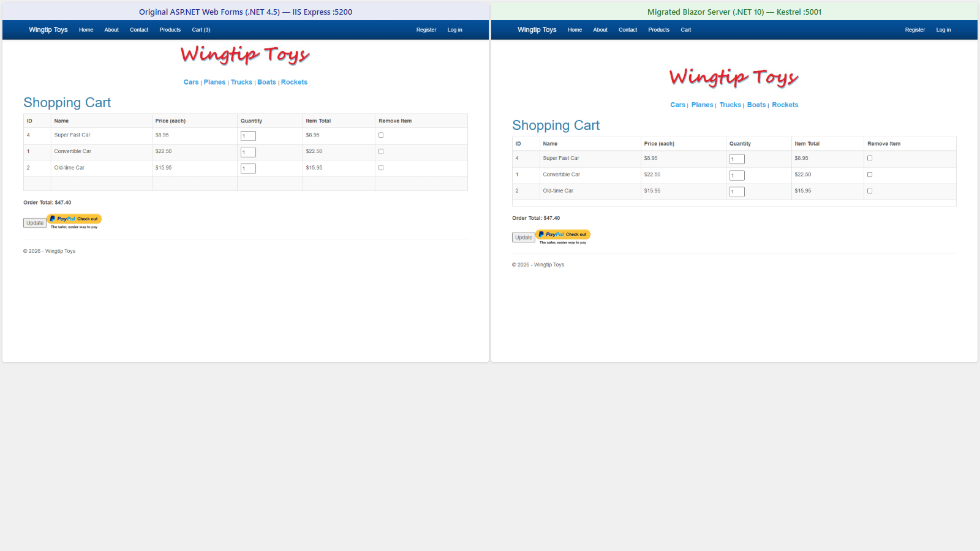Select Super Fast Car quantity field on original

248,135
